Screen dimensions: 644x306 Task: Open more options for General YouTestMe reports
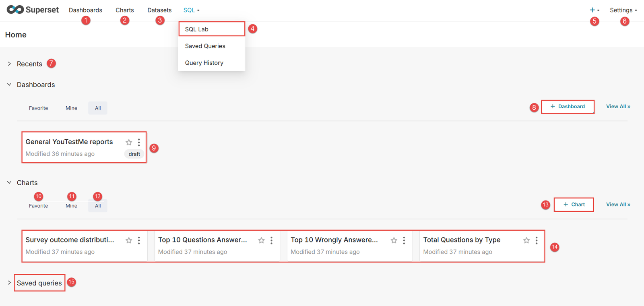[139, 142]
